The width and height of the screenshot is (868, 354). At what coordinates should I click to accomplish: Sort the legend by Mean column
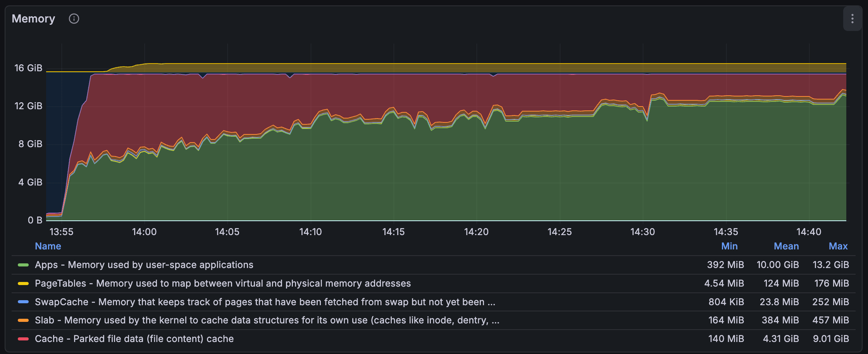click(786, 246)
